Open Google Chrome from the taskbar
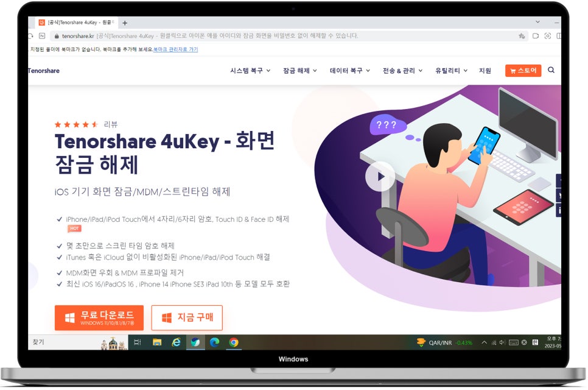 (x=234, y=342)
